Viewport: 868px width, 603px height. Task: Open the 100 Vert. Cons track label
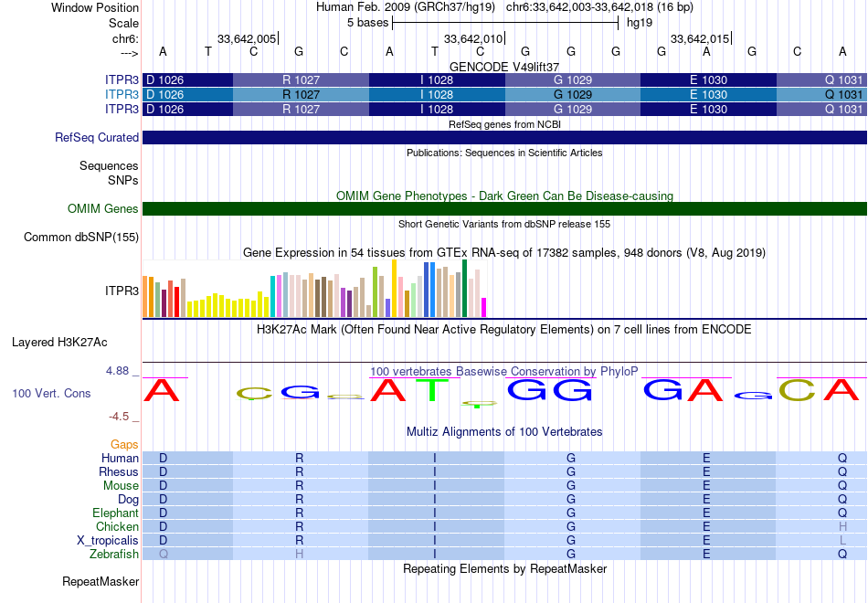click(x=51, y=393)
